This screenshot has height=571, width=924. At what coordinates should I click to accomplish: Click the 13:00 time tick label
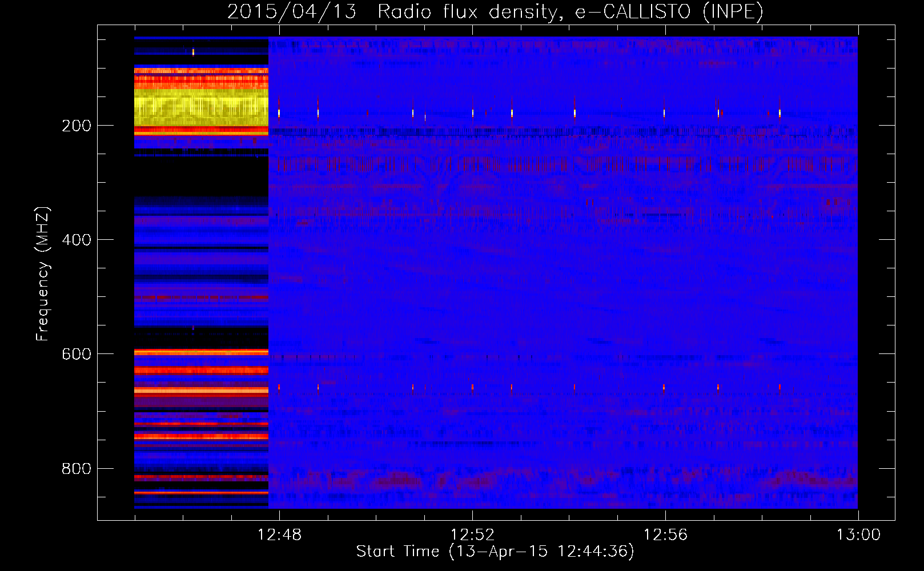pos(858,535)
